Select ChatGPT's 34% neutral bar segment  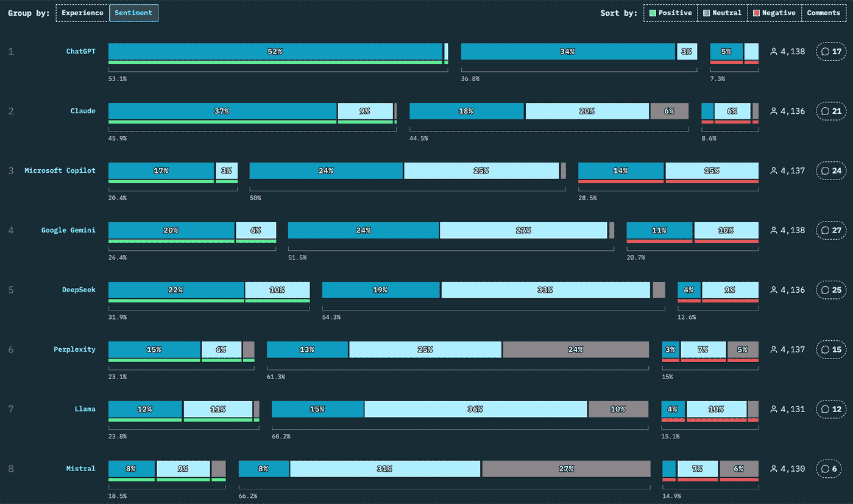pos(568,52)
